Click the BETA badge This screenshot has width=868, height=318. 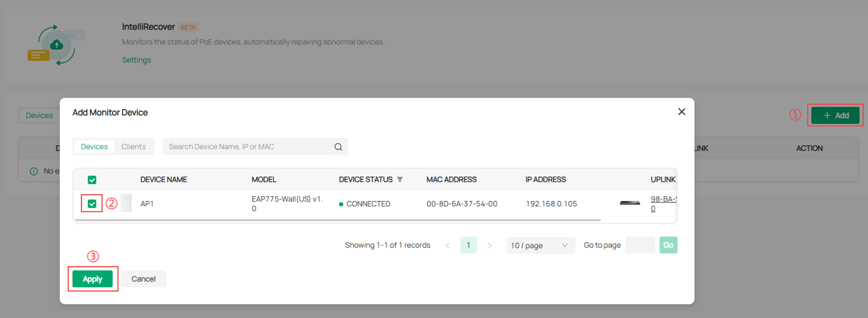(188, 27)
